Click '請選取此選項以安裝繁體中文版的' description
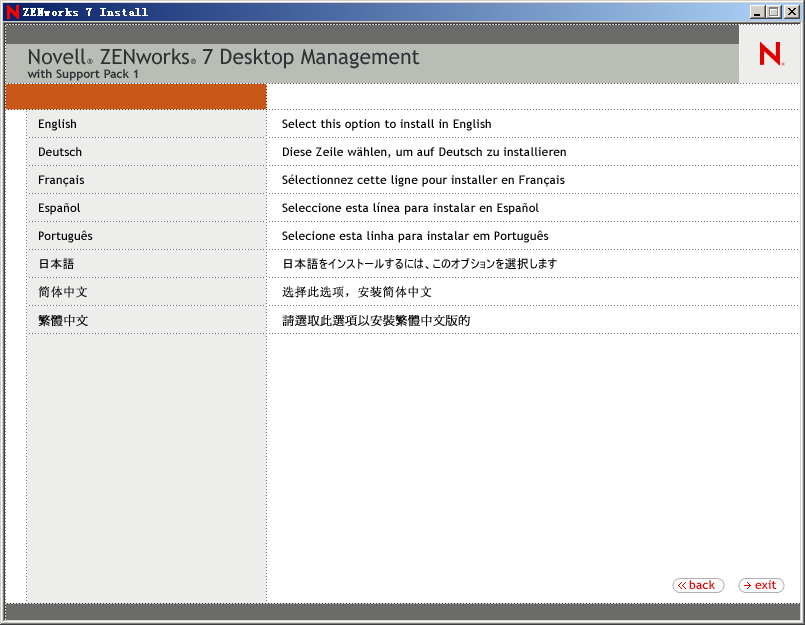 tap(376, 320)
